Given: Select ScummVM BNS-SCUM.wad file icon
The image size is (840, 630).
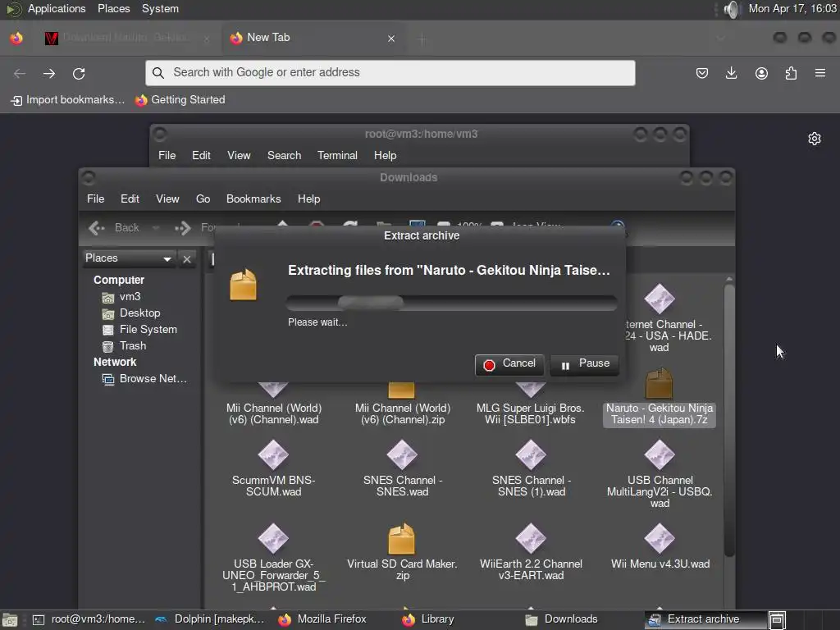Looking at the screenshot, I should click(x=273, y=454).
